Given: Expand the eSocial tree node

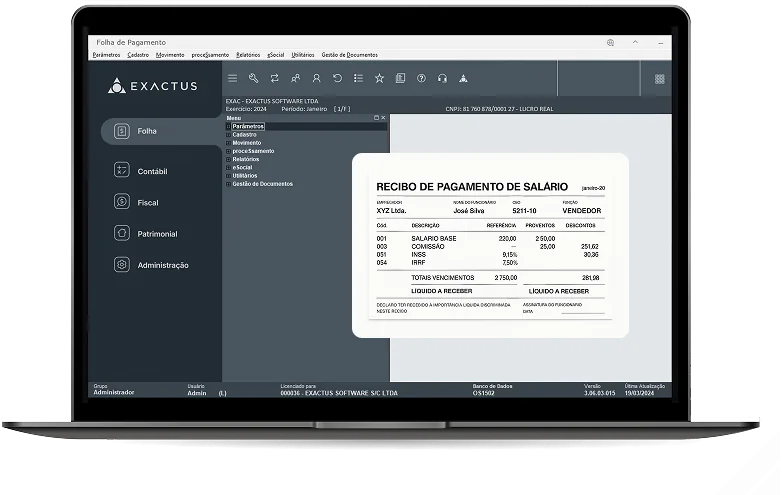Looking at the screenshot, I should [228, 167].
